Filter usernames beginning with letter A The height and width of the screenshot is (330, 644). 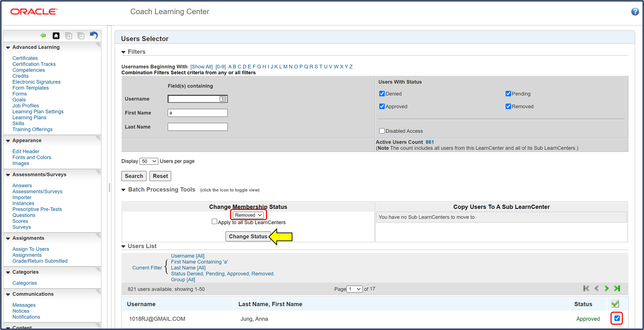[x=230, y=67]
